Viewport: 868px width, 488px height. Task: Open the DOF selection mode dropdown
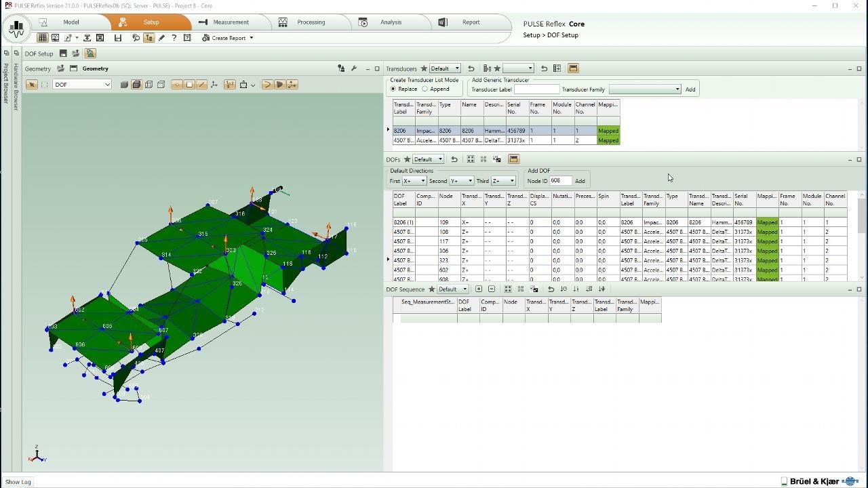pos(82,85)
